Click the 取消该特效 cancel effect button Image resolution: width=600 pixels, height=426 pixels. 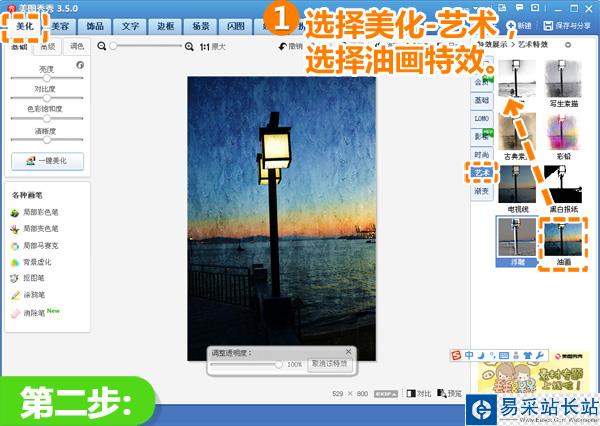329,364
